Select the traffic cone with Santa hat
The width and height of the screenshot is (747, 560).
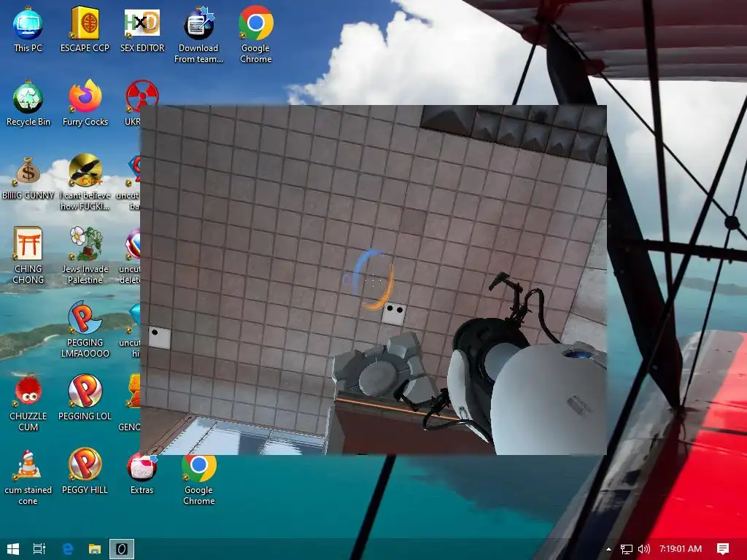point(28,477)
